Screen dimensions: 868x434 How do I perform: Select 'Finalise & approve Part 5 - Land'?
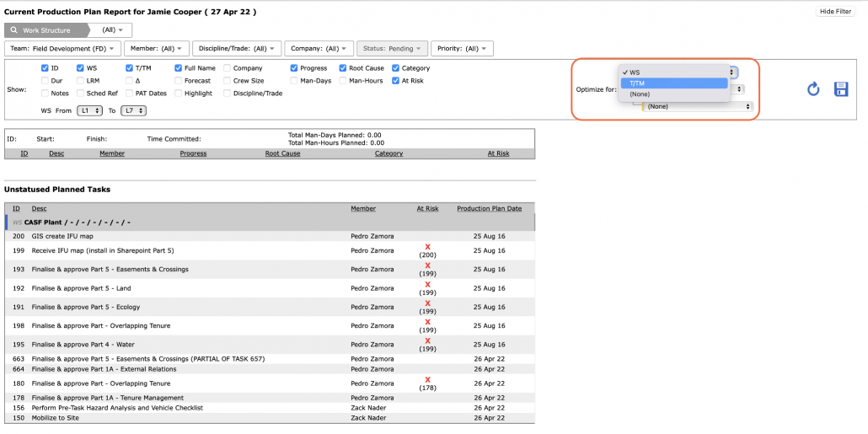coord(81,288)
